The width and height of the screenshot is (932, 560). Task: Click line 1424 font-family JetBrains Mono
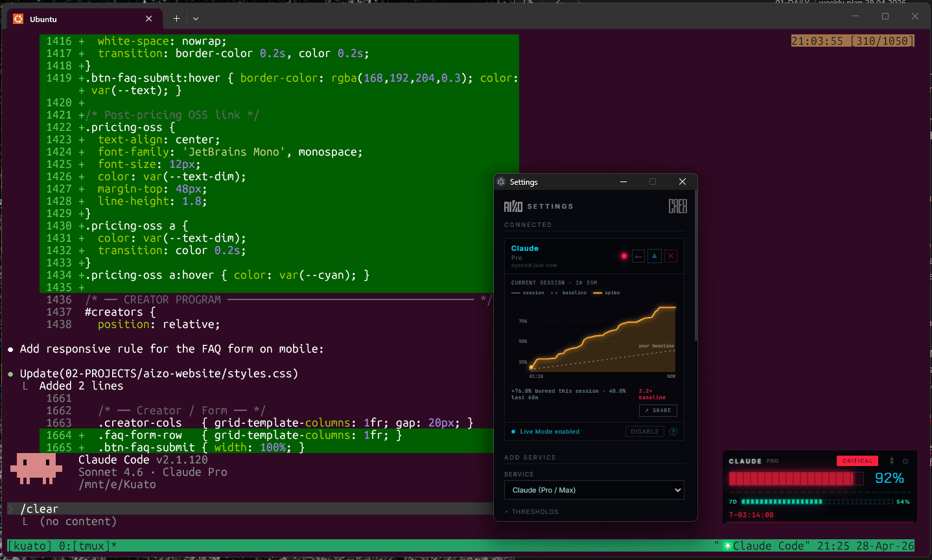(x=230, y=152)
